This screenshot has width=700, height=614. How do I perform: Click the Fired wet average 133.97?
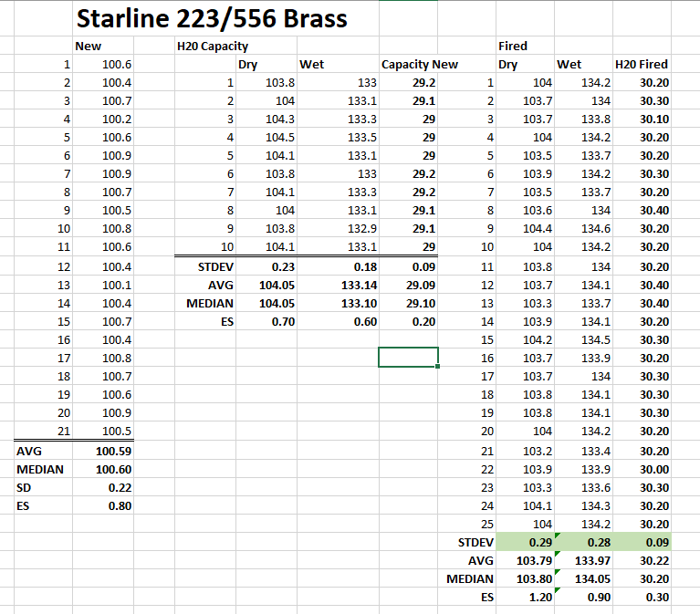[583, 560]
